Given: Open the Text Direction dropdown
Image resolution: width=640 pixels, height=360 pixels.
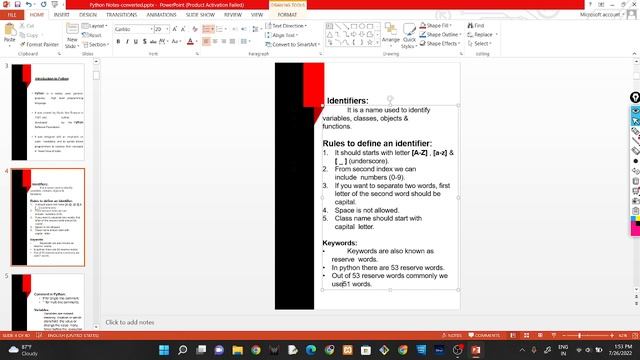Looking at the screenshot, I should point(286,26).
